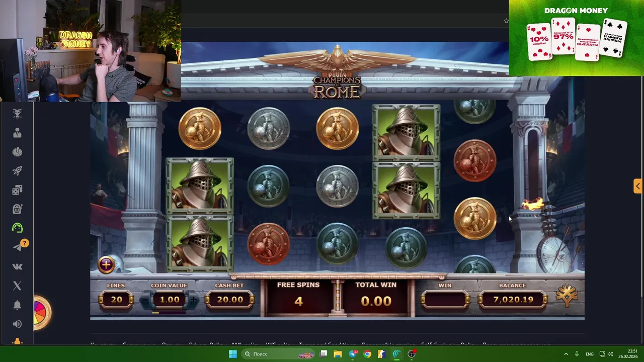The height and width of the screenshot is (362, 644).
Task: Open the system volume tray icon
Action: (x=611, y=354)
